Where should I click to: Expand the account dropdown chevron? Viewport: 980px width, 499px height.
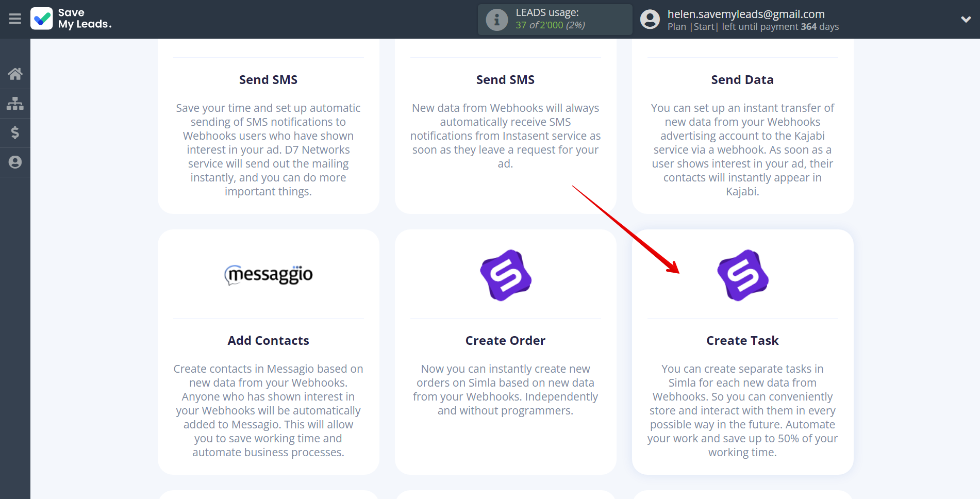pos(966,20)
